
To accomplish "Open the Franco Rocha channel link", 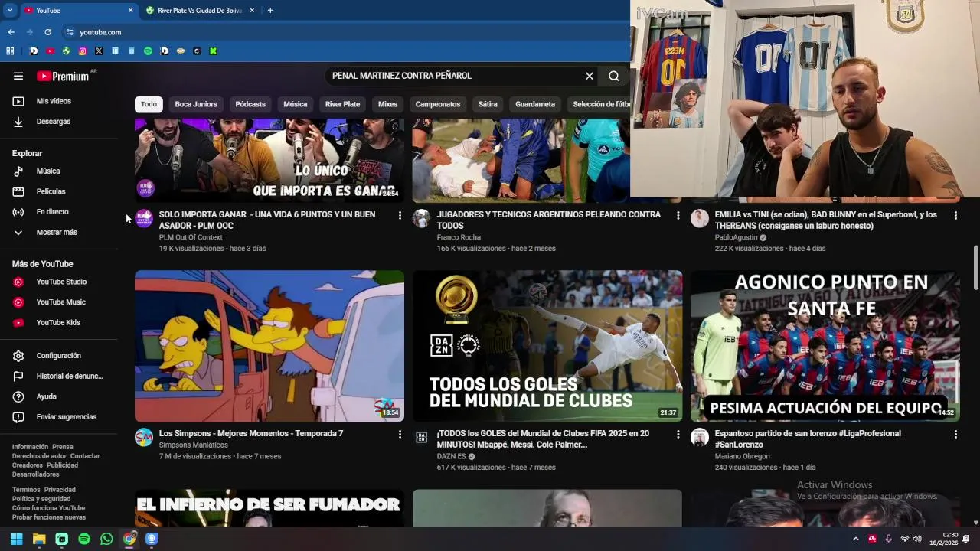I will 459,237.
